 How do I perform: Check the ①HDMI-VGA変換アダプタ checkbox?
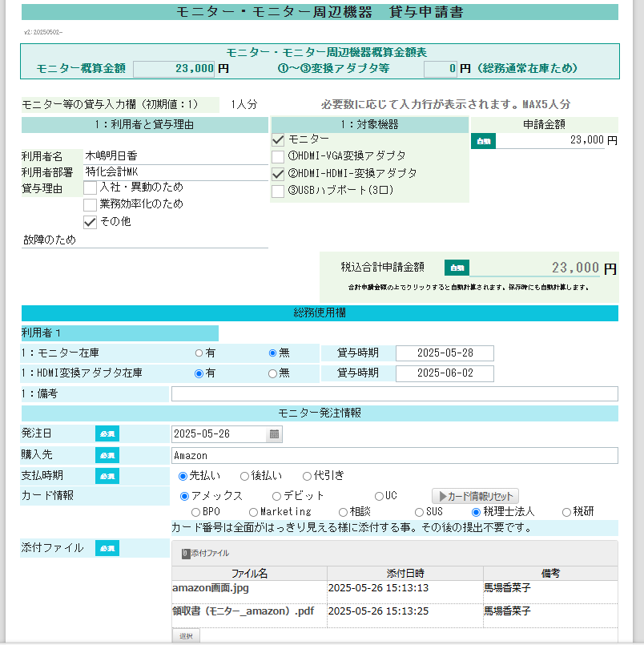coord(279,156)
